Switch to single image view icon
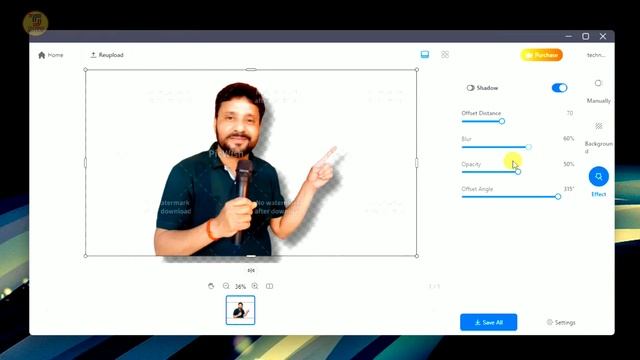 pos(424,54)
